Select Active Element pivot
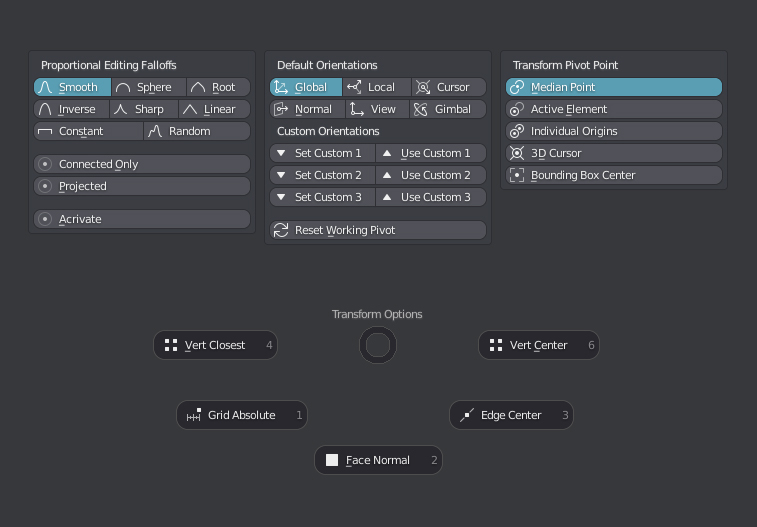The height and width of the screenshot is (527, 757). pyautogui.click(x=614, y=109)
